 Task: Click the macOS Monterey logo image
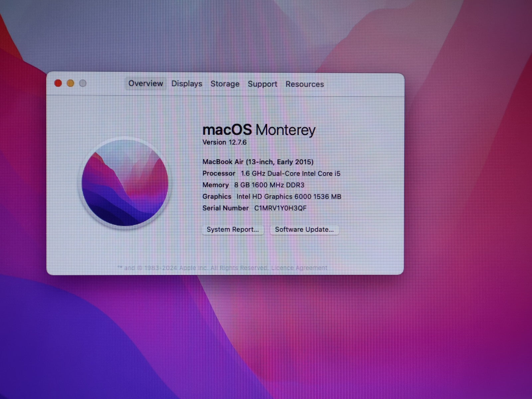125,183
